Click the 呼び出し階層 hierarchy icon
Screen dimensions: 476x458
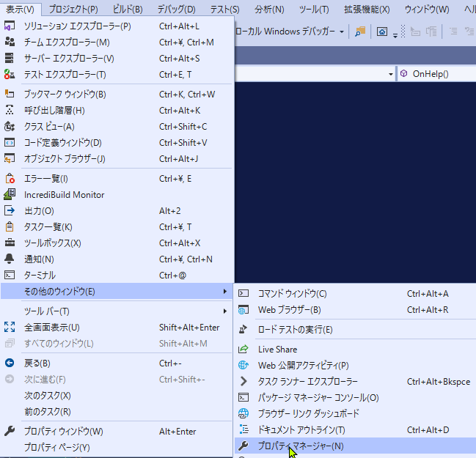point(10,110)
